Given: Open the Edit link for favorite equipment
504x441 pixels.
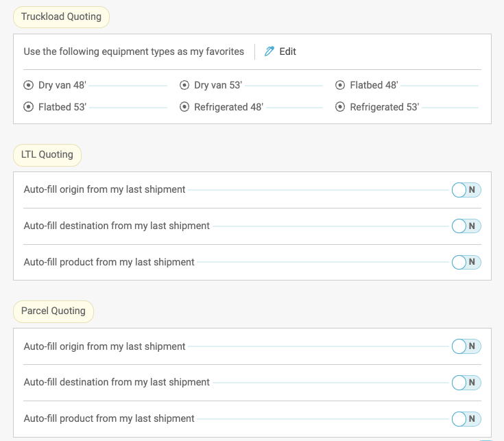Looking at the screenshot, I should pyautogui.click(x=287, y=51).
